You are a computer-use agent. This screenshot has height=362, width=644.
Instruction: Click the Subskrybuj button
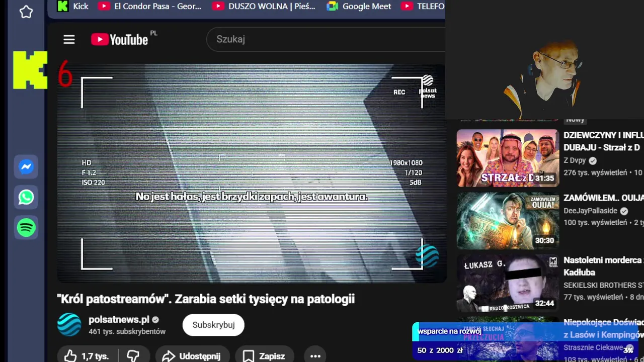pyautogui.click(x=213, y=325)
